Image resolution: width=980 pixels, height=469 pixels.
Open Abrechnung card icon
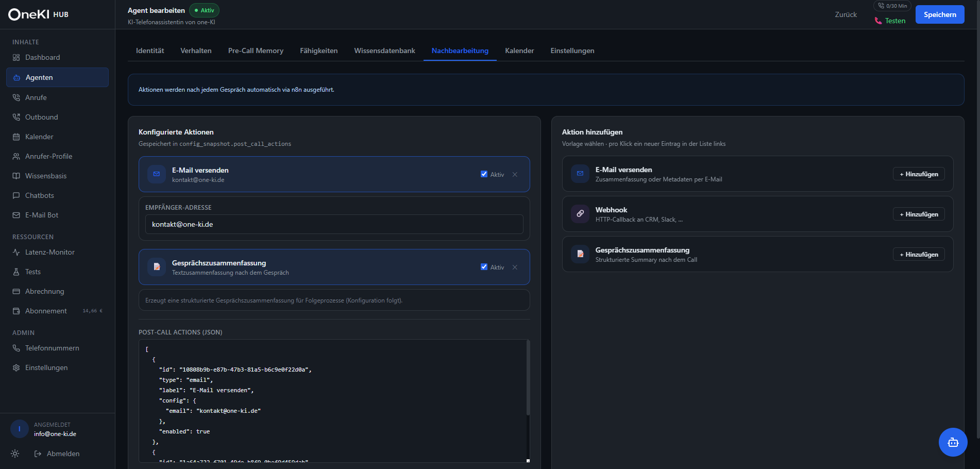tap(16, 291)
